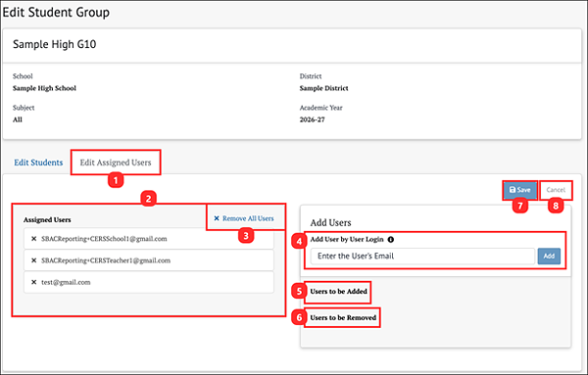588x375 pixels.
Task: Click the Subject value All
Action: tap(18, 119)
